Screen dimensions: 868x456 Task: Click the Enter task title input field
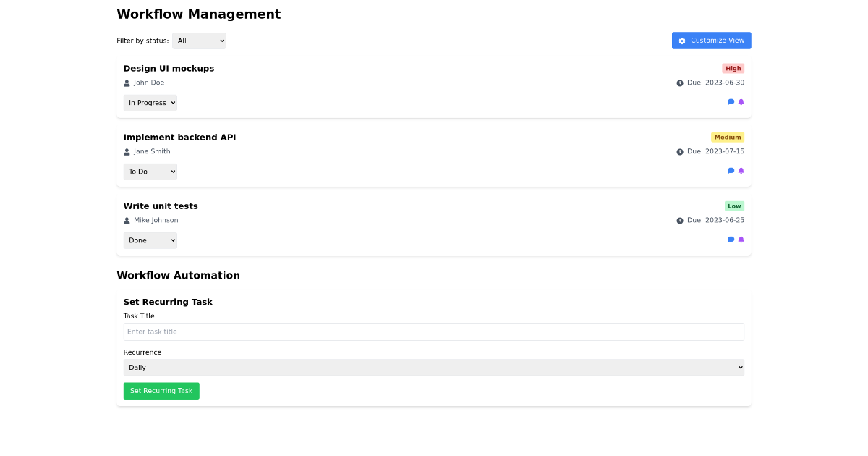click(x=434, y=331)
